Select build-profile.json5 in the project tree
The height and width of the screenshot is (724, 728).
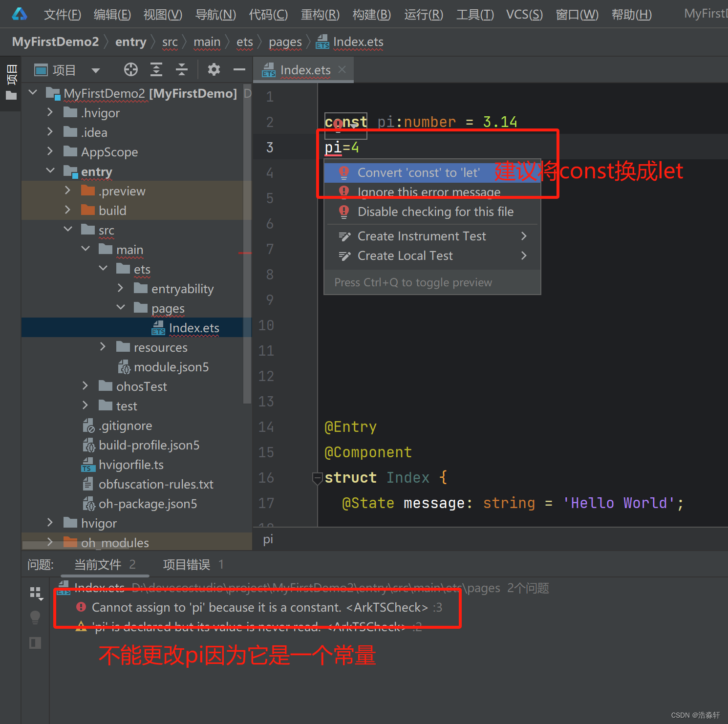tap(149, 445)
